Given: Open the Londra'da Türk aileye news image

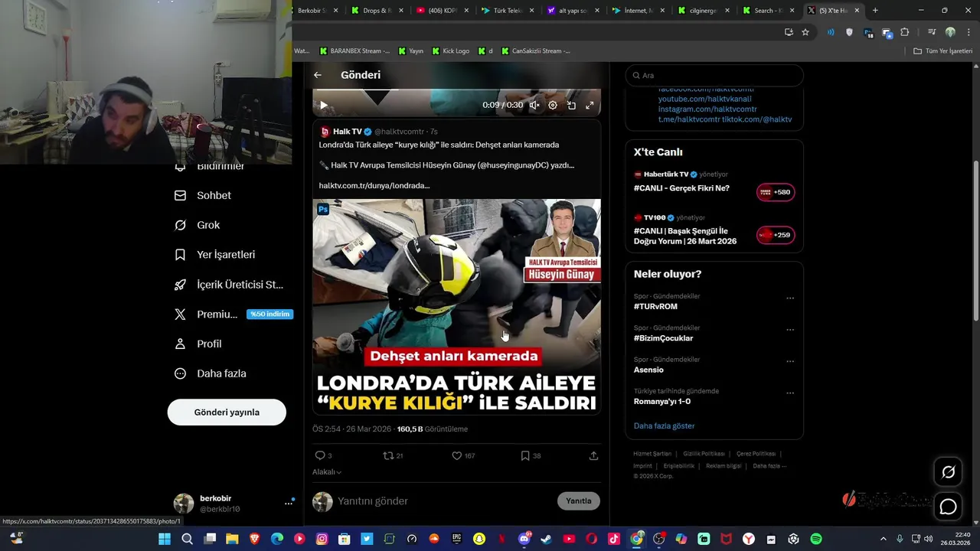Looking at the screenshot, I should pyautogui.click(x=456, y=307).
